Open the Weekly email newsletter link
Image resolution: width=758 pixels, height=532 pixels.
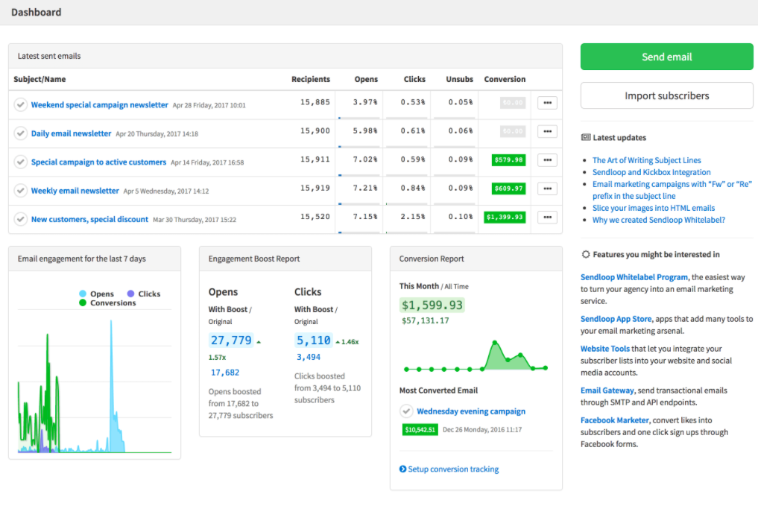(x=75, y=191)
